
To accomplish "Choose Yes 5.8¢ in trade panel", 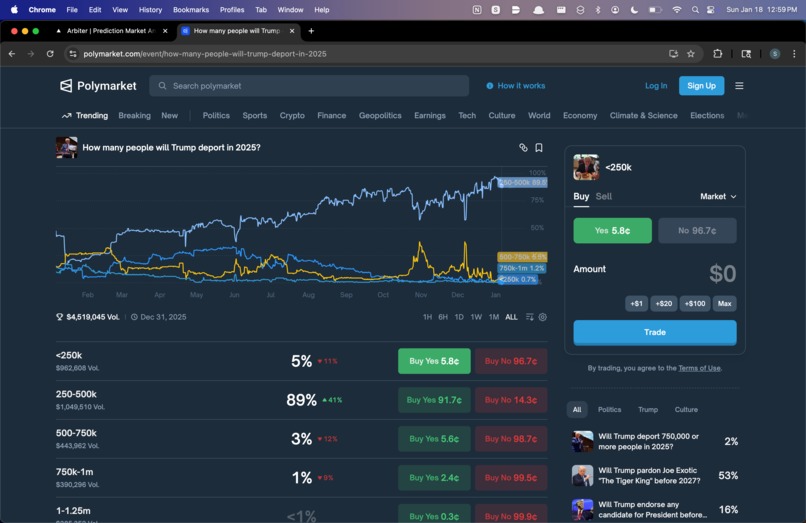I will (x=612, y=230).
